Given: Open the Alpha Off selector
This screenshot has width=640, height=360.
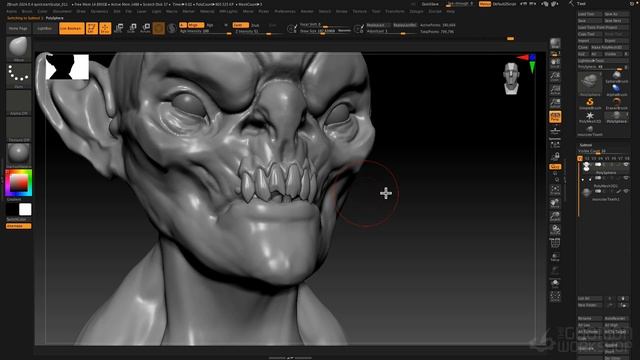Looking at the screenshot, I should tap(18, 103).
